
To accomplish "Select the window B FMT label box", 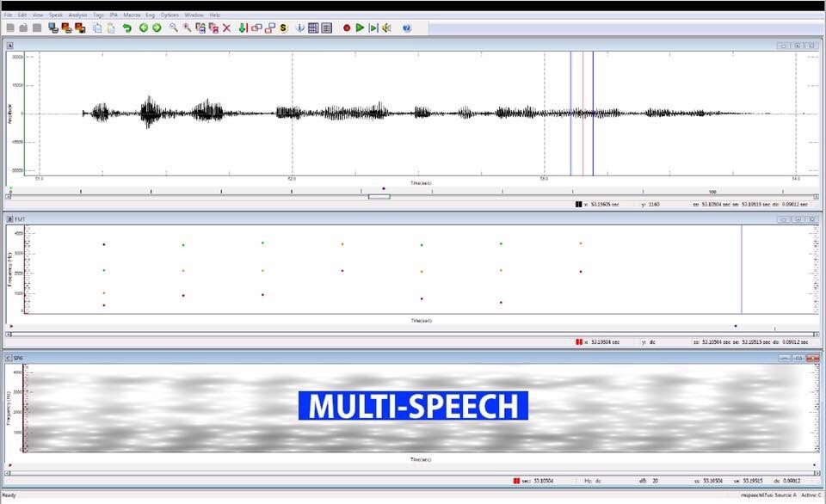I will (x=9, y=219).
